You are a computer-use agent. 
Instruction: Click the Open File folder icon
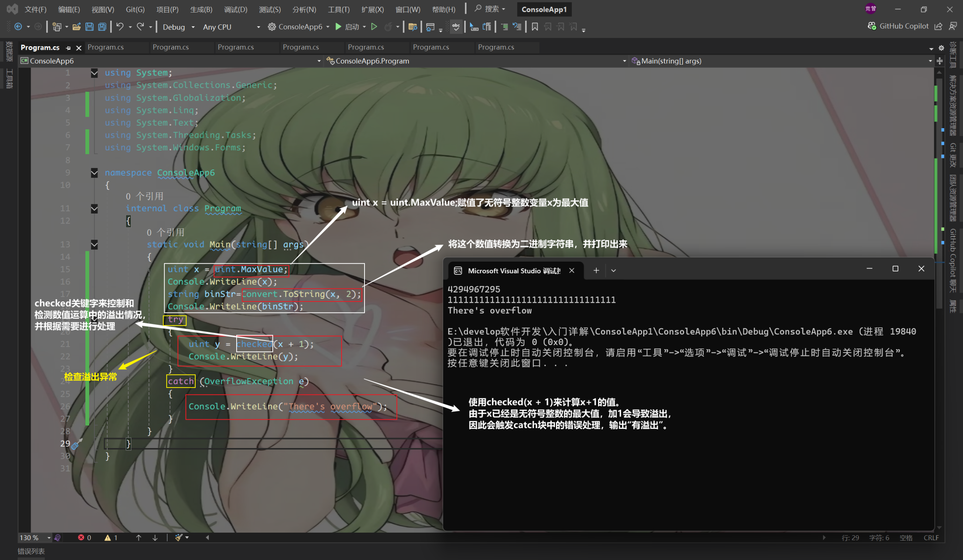click(x=77, y=27)
